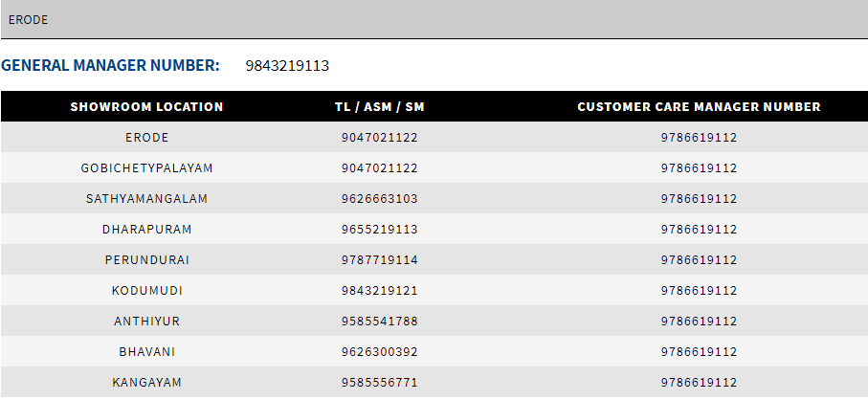Select the Bhavani showroom location cell
The width and height of the screenshot is (868, 400).
click(x=146, y=352)
